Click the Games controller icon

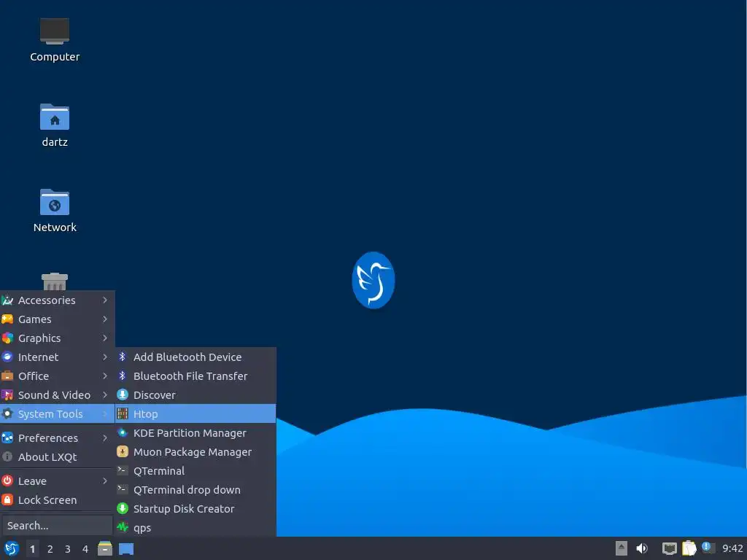pos(7,319)
